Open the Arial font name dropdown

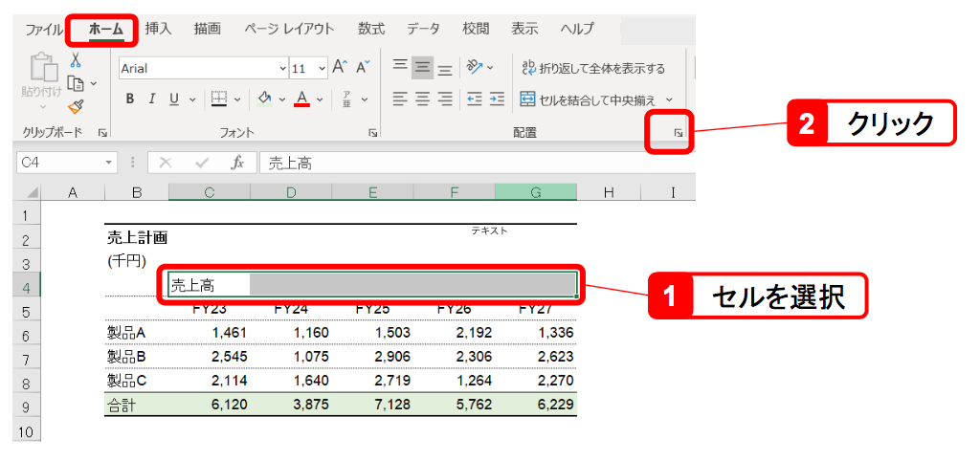pos(282,69)
